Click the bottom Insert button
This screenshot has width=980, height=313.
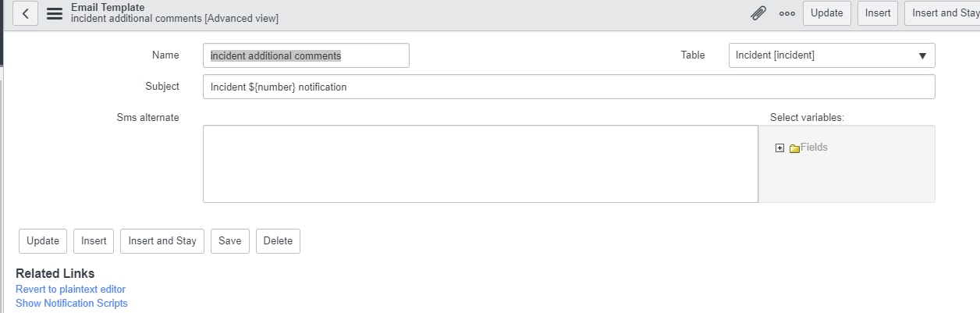click(94, 241)
